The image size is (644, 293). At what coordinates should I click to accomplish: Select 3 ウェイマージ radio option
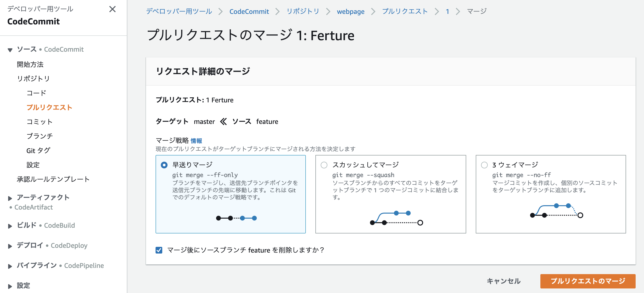[484, 165]
